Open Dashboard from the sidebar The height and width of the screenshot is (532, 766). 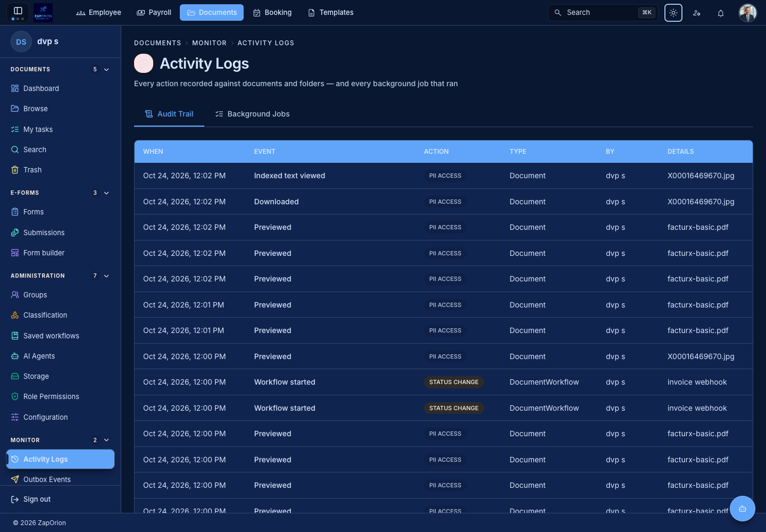(60, 88)
